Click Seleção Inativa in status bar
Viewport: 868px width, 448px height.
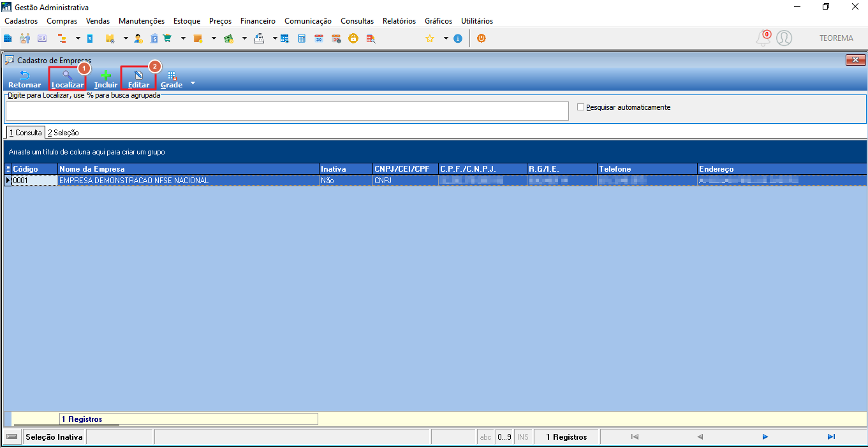pyautogui.click(x=54, y=437)
